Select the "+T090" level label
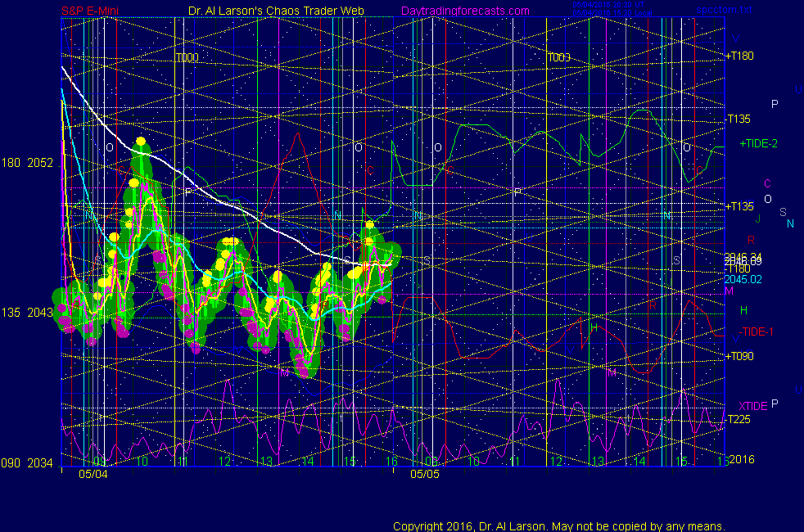 [739, 356]
